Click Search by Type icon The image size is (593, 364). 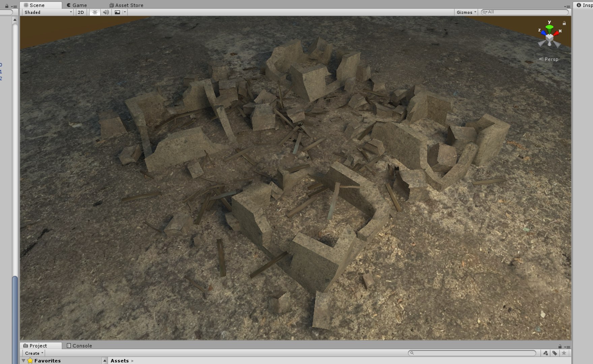(x=545, y=353)
